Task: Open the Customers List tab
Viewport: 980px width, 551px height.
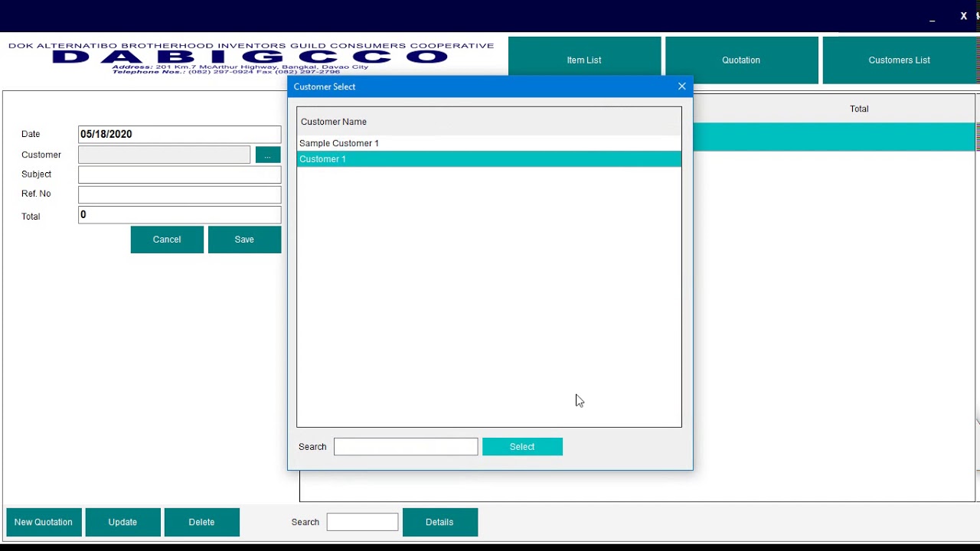Action: [900, 60]
